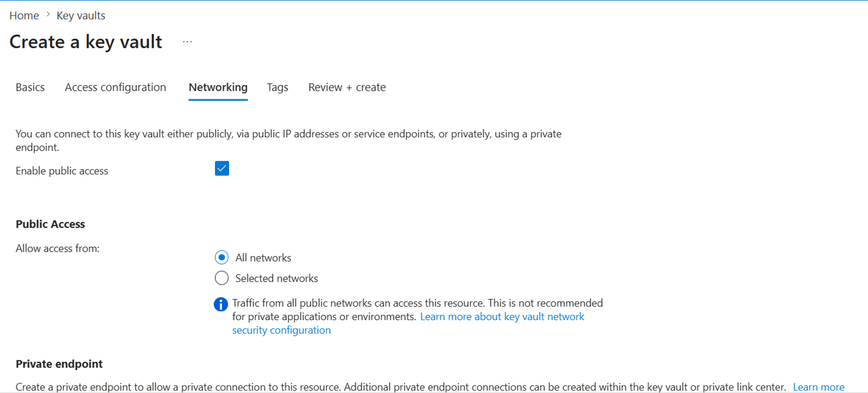Uncheck the Enable public access checkbox
The height and width of the screenshot is (393, 868).
coord(222,169)
